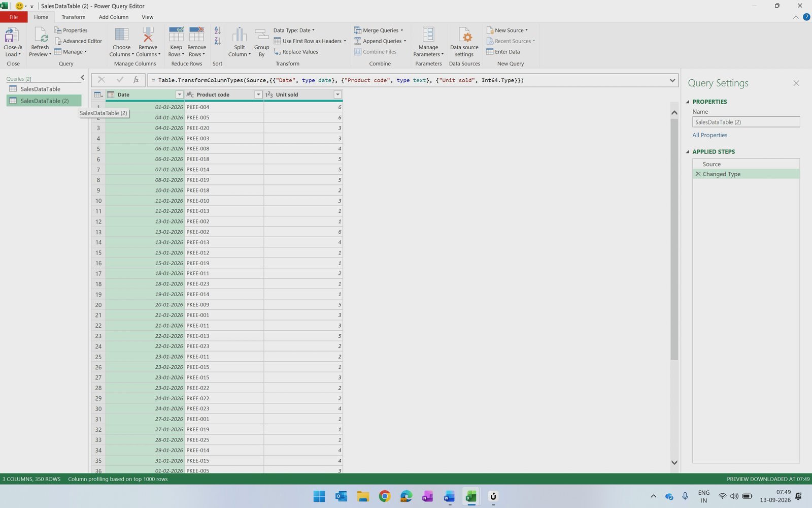Open the Advanced Editor

pyautogui.click(x=79, y=41)
